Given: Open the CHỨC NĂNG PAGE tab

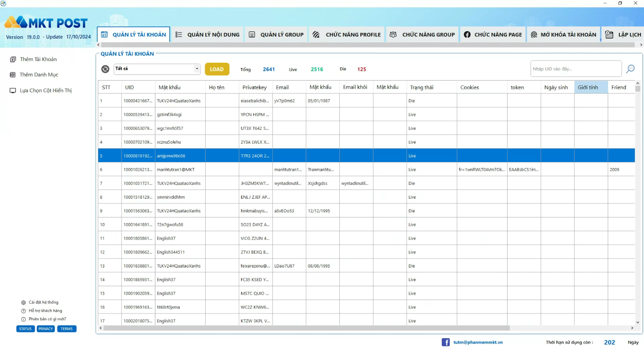Looking at the screenshot, I should pos(493,35).
